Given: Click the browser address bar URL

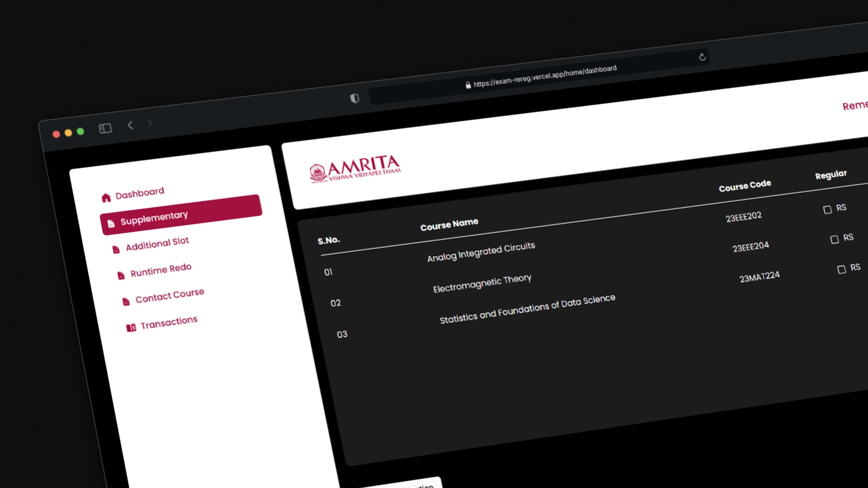Looking at the screenshot, I should [x=544, y=76].
